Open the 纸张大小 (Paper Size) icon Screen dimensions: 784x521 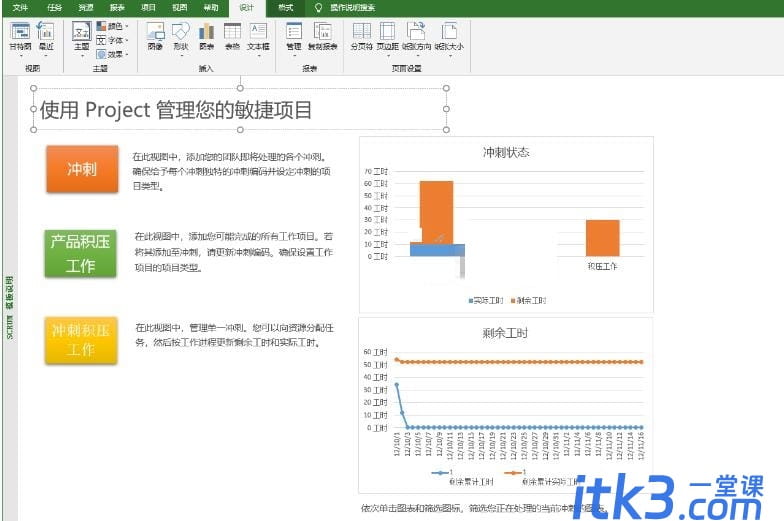point(449,31)
